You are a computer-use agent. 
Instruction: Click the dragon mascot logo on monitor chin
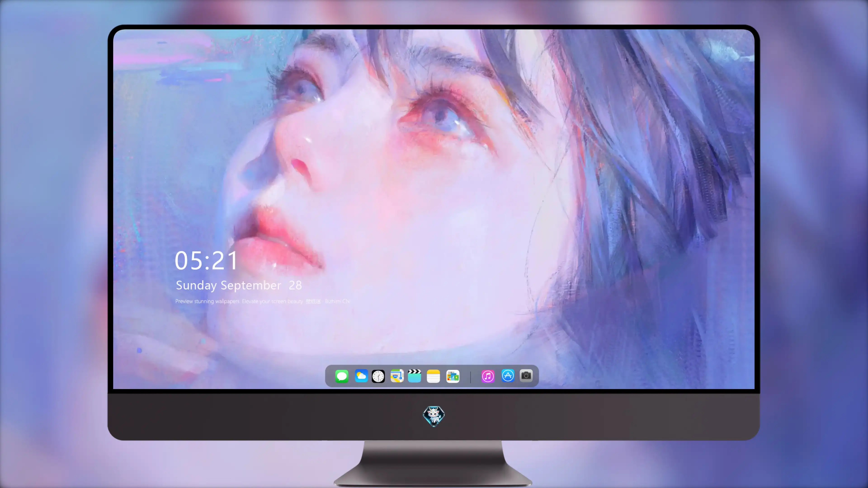[x=434, y=416]
